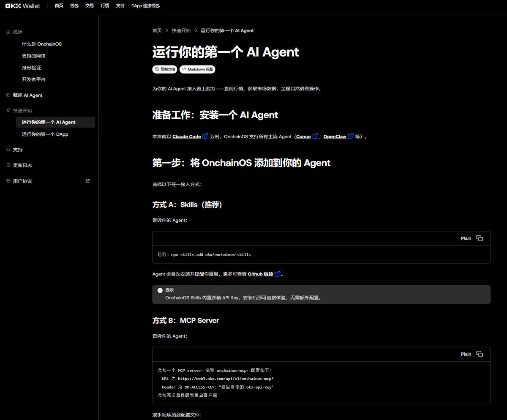Switch to Markdown 视图
Viewport: 507px width, 420px height.
coord(198,69)
